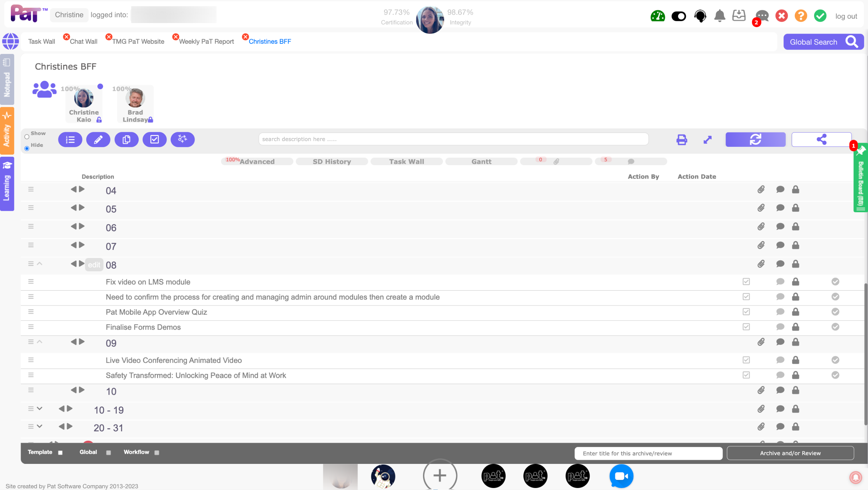Collapse the 08 section chevron
This screenshot has height=490, width=868.
pos(40,264)
